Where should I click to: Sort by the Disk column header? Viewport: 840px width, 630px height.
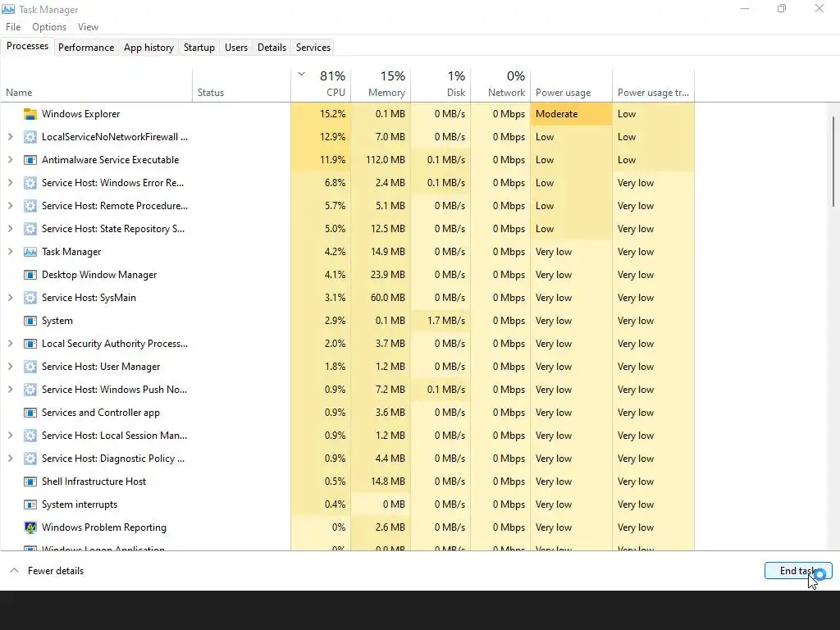pos(441,85)
